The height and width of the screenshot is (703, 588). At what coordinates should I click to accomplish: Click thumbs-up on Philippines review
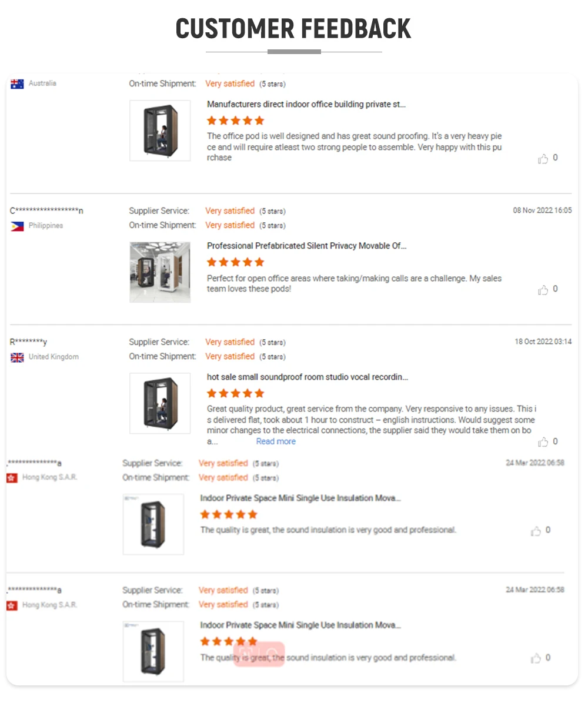pyautogui.click(x=543, y=290)
